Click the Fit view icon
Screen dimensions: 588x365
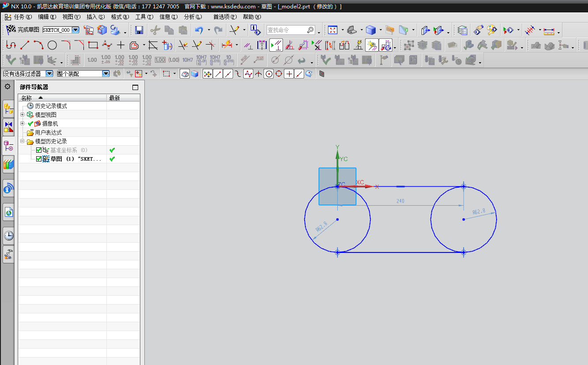(x=332, y=30)
